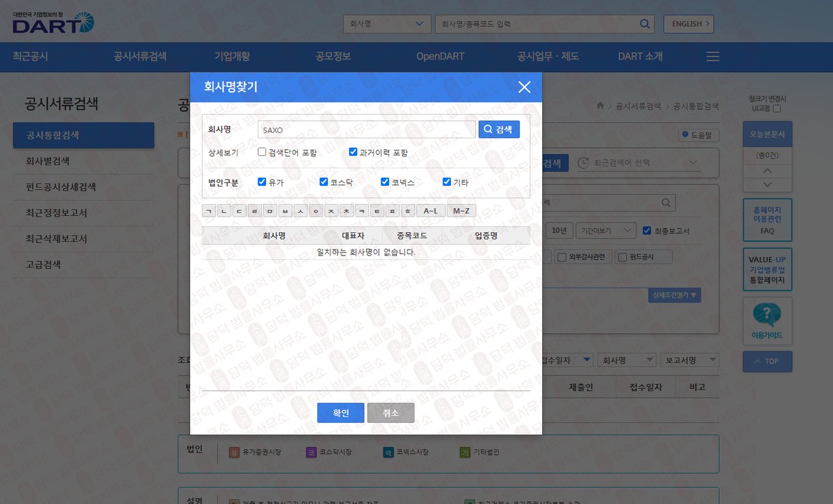Open 최근공시 in the top navigation
This screenshot has width=833, height=504.
pyautogui.click(x=31, y=57)
